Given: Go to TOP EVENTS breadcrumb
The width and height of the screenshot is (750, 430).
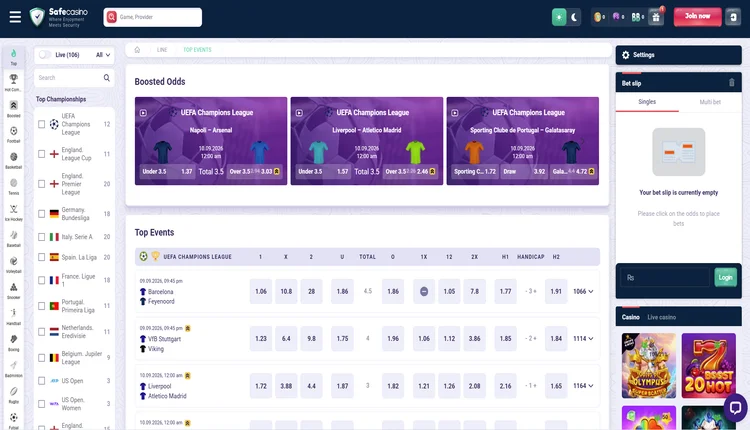Looking at the screenshot, I should coord(197,50).
